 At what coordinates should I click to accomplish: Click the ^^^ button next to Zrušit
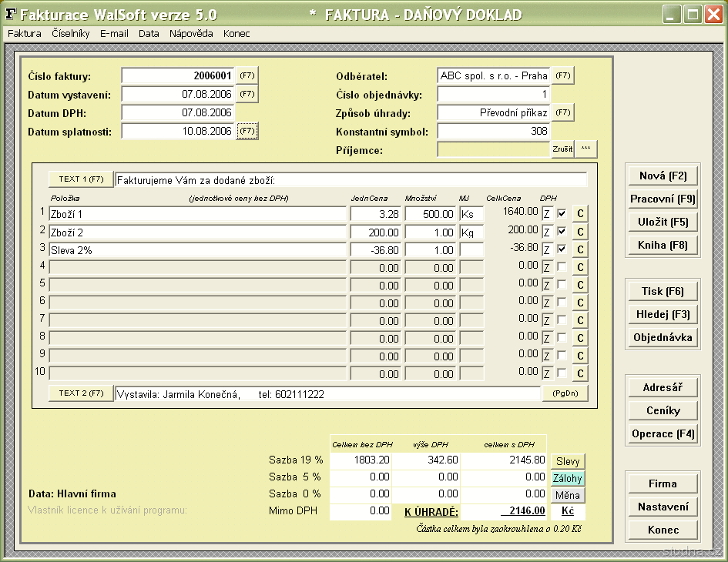[x=585, y=149]
